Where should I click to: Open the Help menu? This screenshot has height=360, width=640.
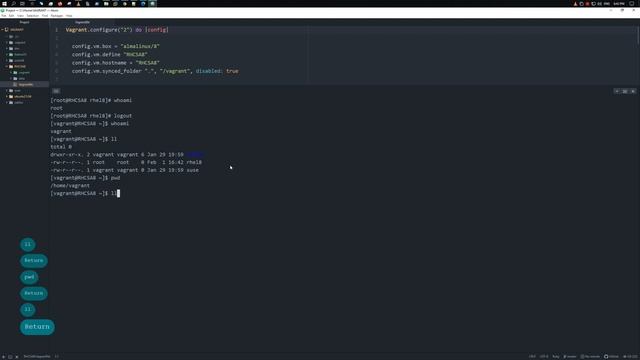[69, 16]
